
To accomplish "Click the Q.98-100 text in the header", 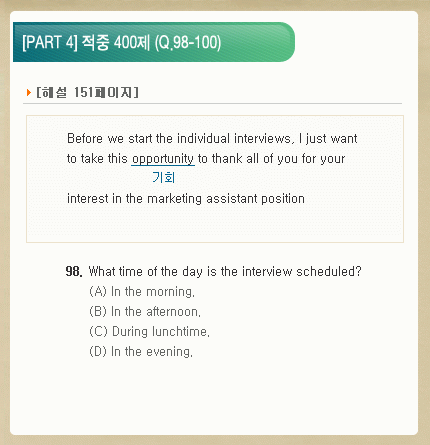I will [188, 43].
